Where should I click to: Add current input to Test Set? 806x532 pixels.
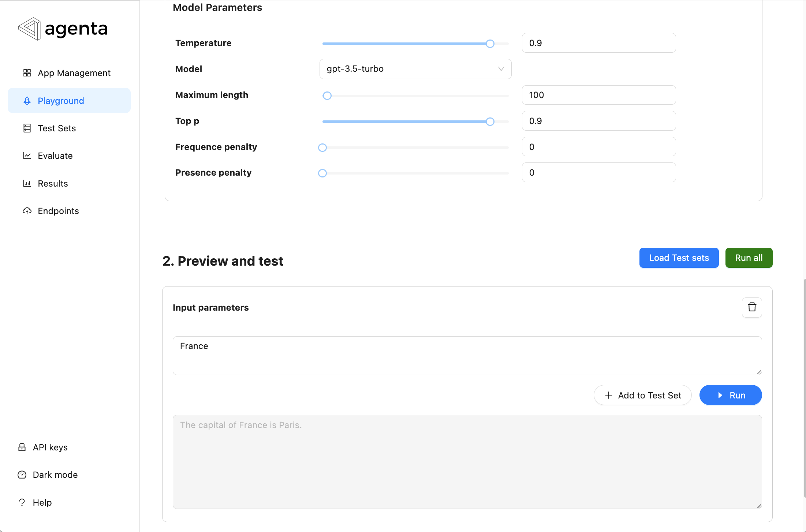coord(642,395)
